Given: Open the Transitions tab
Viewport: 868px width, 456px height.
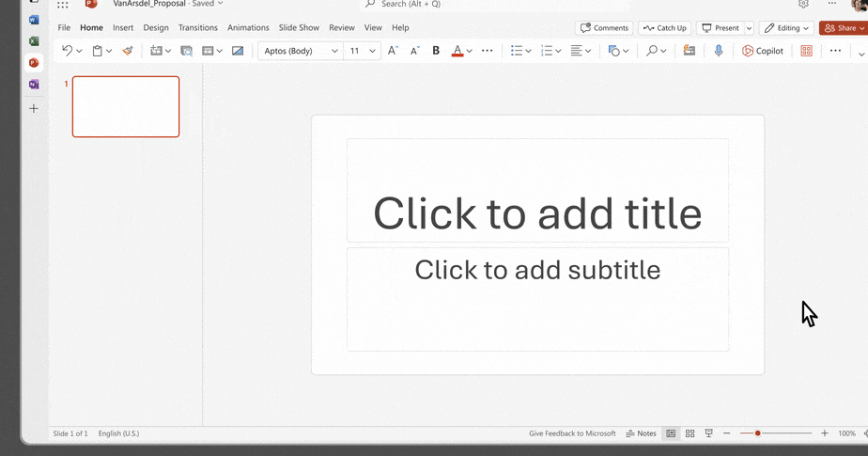Looking at the screenshot, I should pos(197,27).
